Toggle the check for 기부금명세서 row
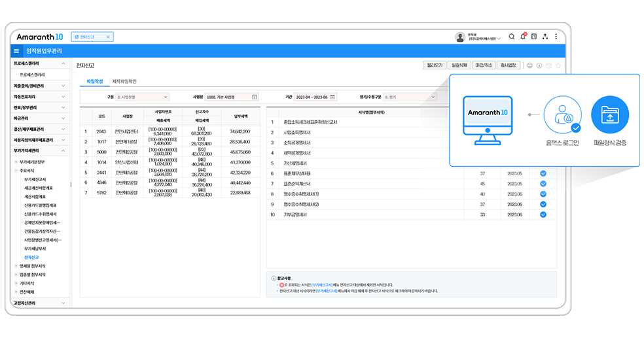644x338 pixels. [x=543, y=214]
